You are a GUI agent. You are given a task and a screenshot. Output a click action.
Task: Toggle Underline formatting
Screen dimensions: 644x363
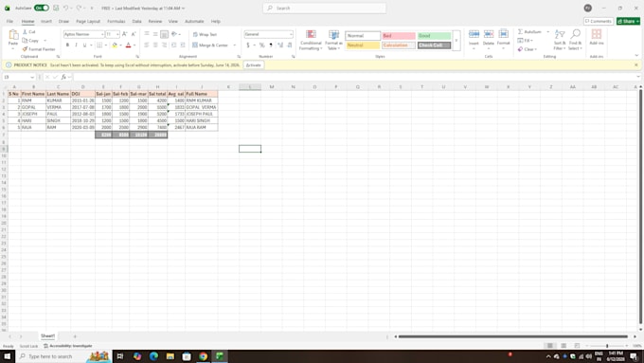84,45
